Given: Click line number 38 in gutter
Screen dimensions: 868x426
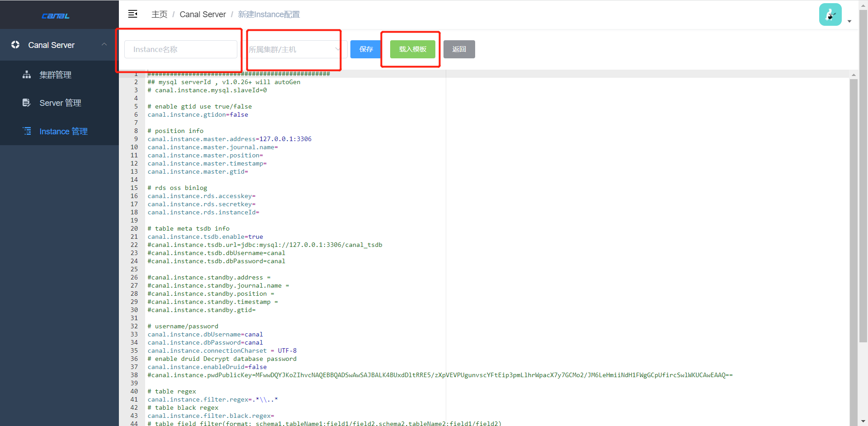Looking at the screenshot, I should [134, 375].
